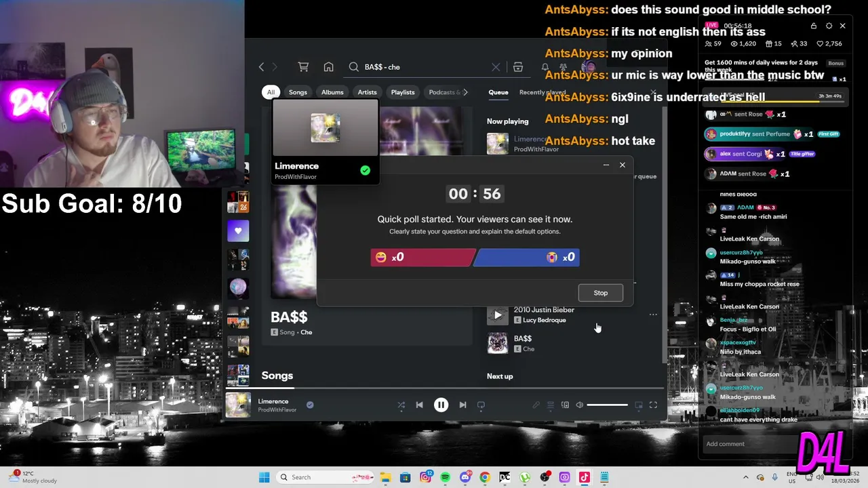Open settings gear in the TikTok LIVE panel
Screen dimensions: 868x488
[829, 26]
